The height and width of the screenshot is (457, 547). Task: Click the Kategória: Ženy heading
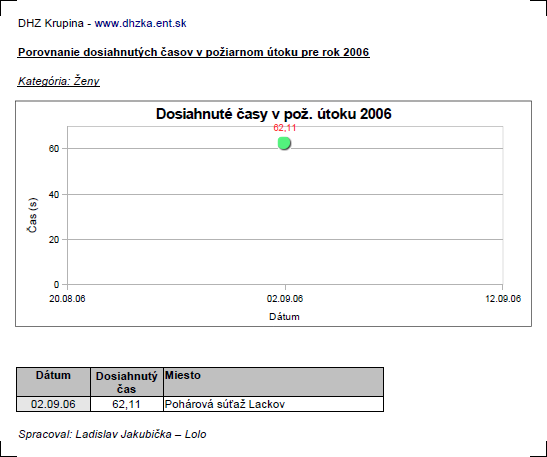click(59, 81)
